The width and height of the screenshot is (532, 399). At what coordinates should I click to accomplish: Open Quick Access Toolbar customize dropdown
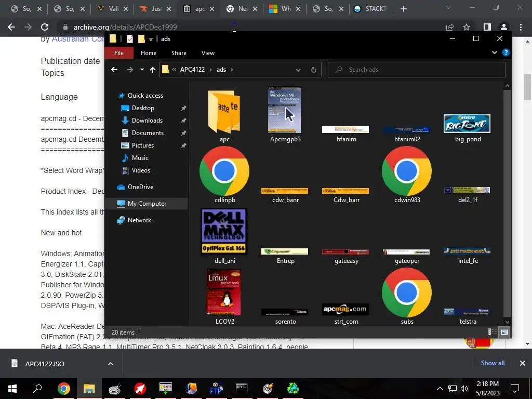coord(151,39)
